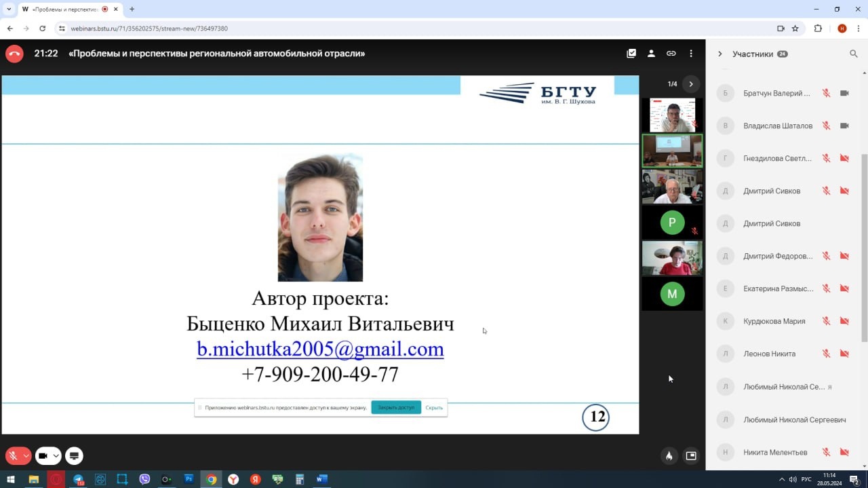Go back using the browser back arrow

pyautogui.click(x=9, y=29)
